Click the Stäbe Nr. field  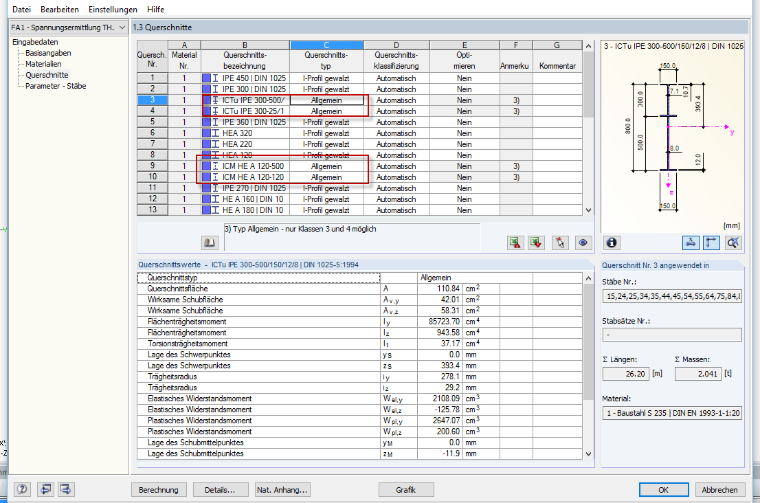coord(672,296)
